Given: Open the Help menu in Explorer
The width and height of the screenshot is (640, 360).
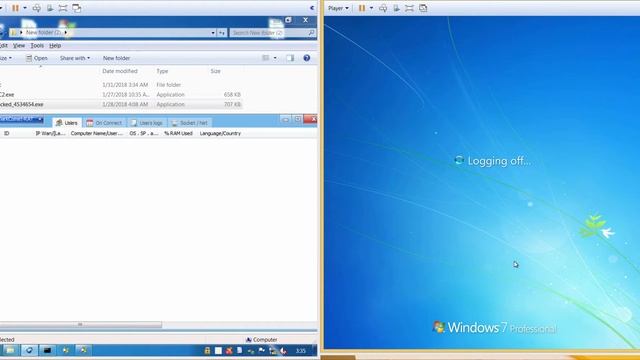Looking at the screenshot, I should tap(55, 46).
